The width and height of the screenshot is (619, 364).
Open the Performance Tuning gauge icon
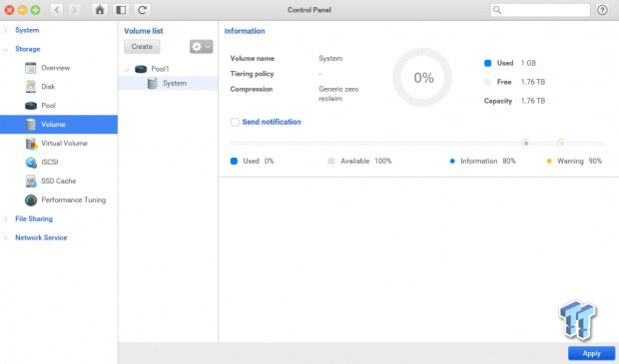[31, 199]
